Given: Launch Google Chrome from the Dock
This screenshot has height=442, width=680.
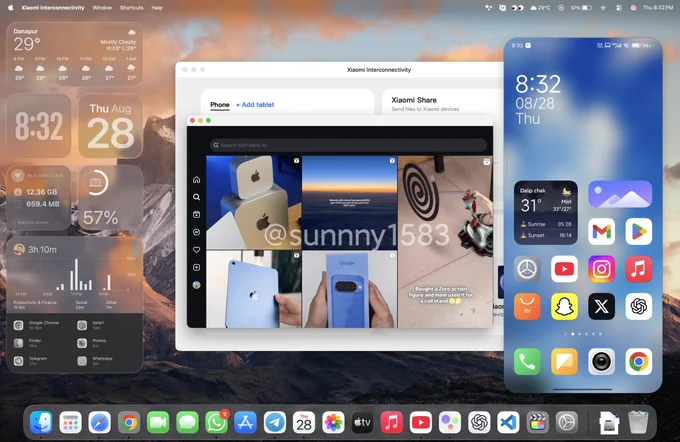Looking at the screenshot, I should (x=129, y=422).
